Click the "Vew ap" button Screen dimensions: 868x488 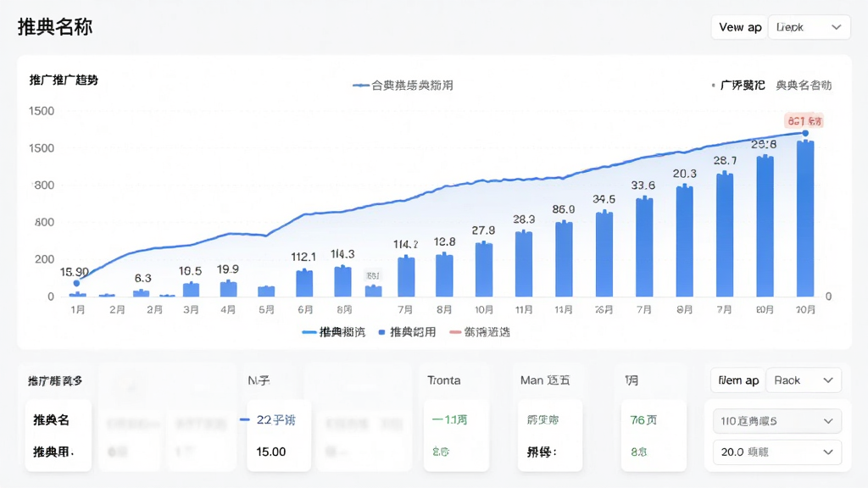tap(739, 27)
